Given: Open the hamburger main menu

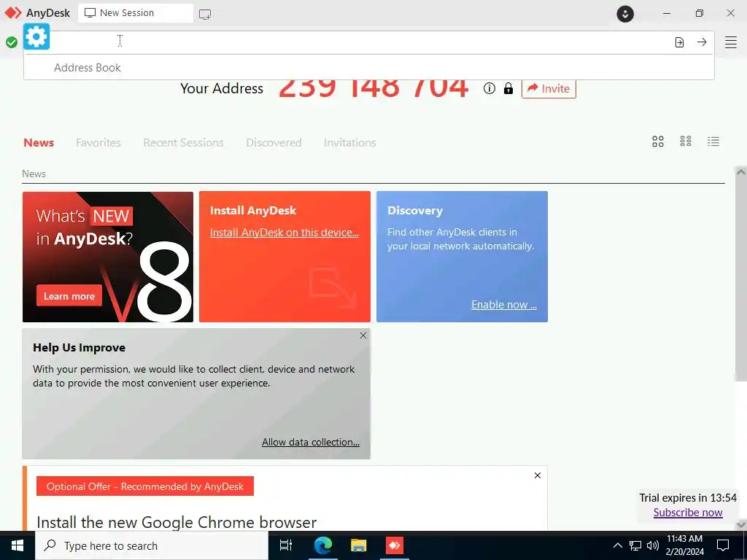Looking at the screenshot, I should pyautogui.click(x=731, y=42).
